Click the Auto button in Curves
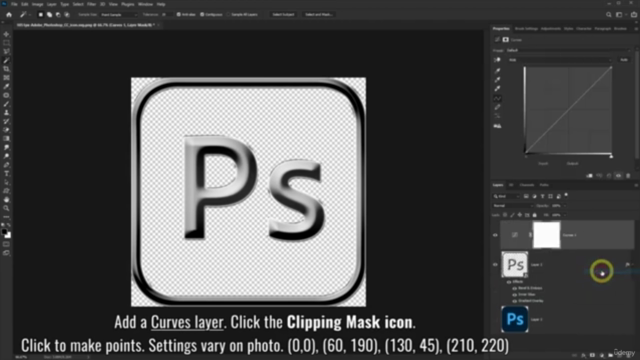640x360 pixels. coord(624,60)
